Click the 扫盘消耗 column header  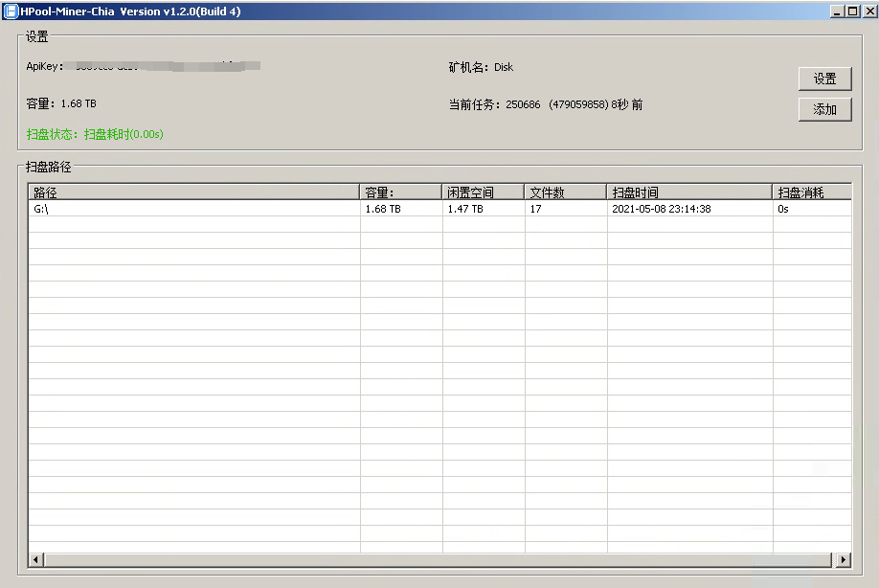point(811,192)
